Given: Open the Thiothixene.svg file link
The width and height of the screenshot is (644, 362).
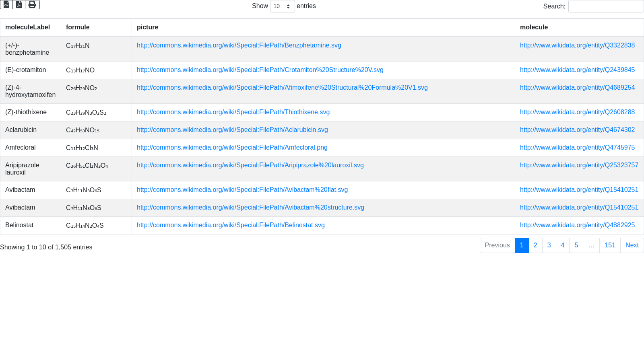Looking at the screenshot, I should coord(233,112).
